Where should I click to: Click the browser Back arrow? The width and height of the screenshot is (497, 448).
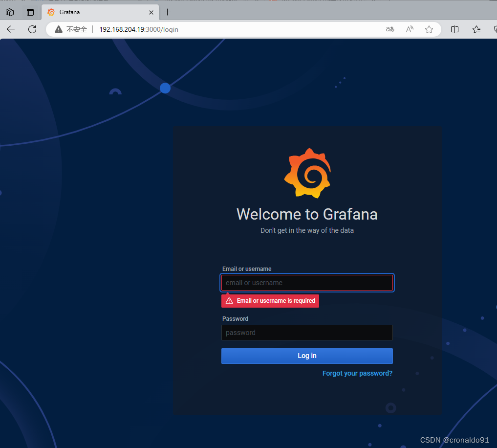point(11,29)
